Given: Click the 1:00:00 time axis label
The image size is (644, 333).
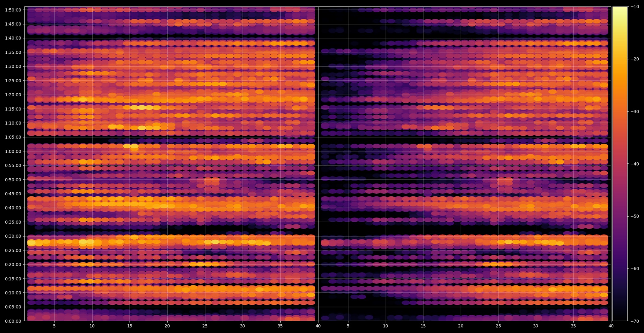Looking at the screenshot, I should (13, 151).
